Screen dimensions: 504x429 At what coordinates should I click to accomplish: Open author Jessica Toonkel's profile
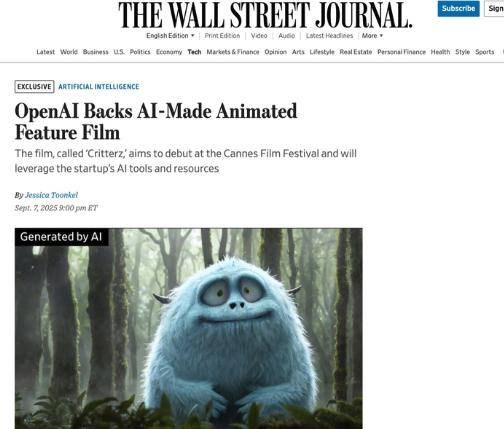pos(51,195)
